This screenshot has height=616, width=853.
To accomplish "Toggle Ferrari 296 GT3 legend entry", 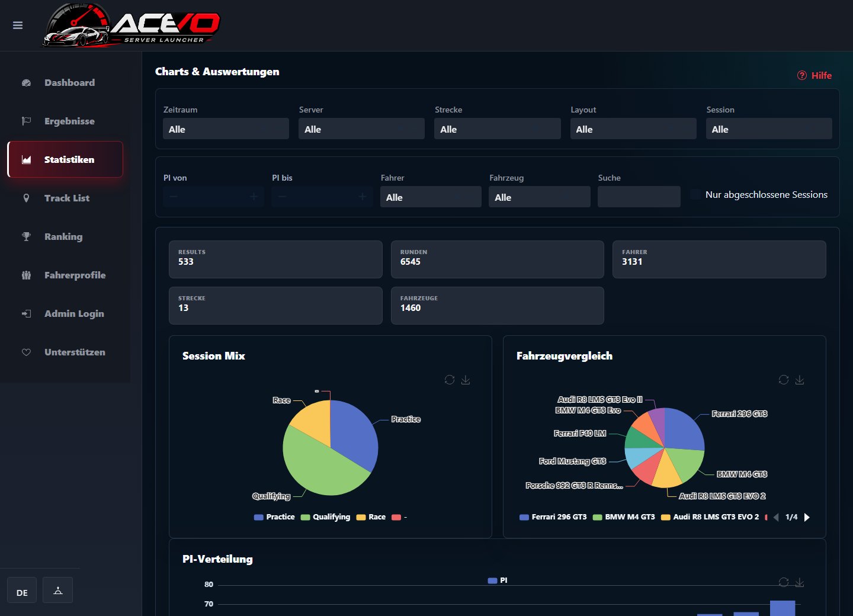I will pos(553,517).
